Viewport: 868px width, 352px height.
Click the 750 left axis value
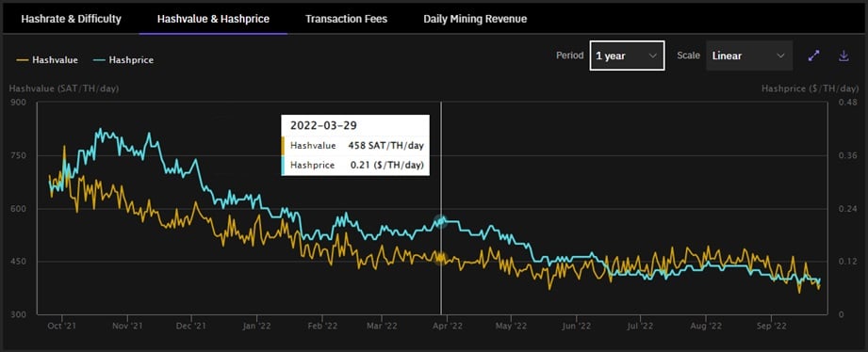(17, 156)
